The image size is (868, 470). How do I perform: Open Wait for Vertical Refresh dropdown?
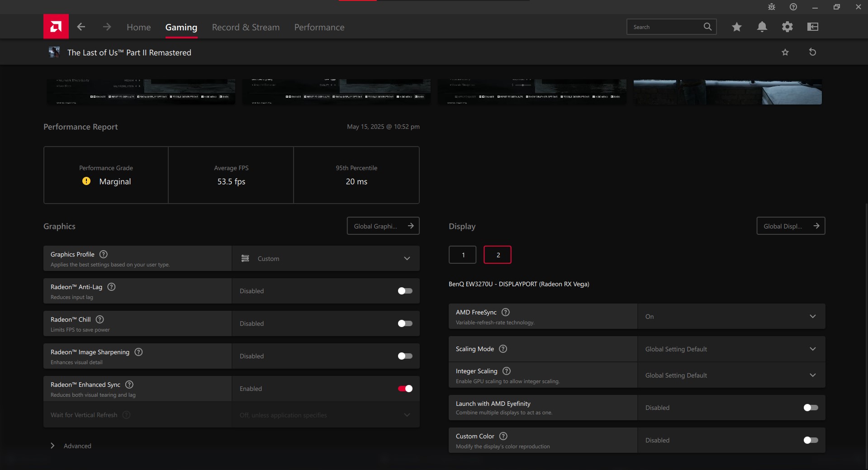(326, 415)
